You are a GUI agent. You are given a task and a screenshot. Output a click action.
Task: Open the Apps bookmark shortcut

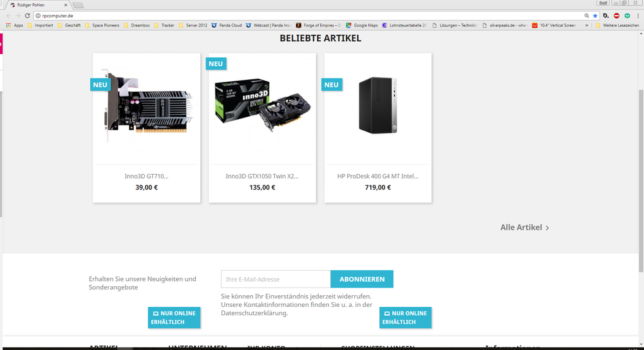click(14, 25)
